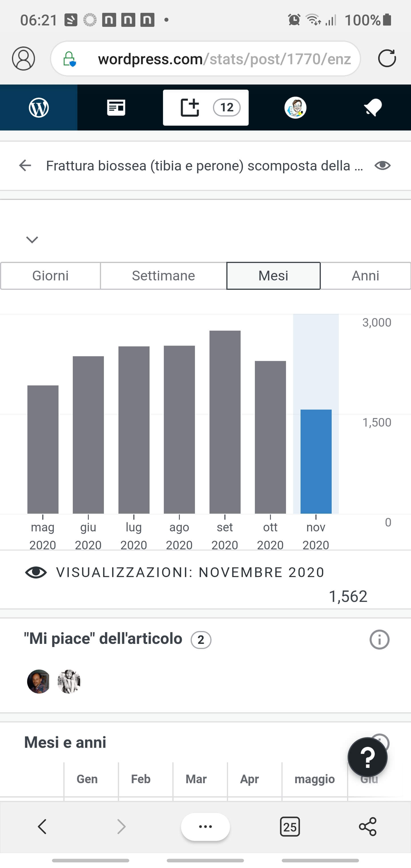Open the notifications bell
Viewport: 411px width, 868px height.
pos(372,107)
